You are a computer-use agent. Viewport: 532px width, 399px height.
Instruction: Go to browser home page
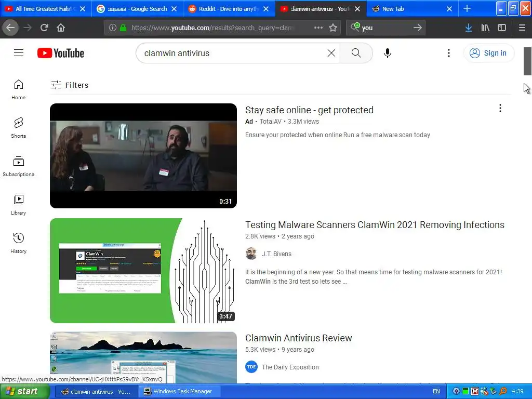[x=61, y=28]
